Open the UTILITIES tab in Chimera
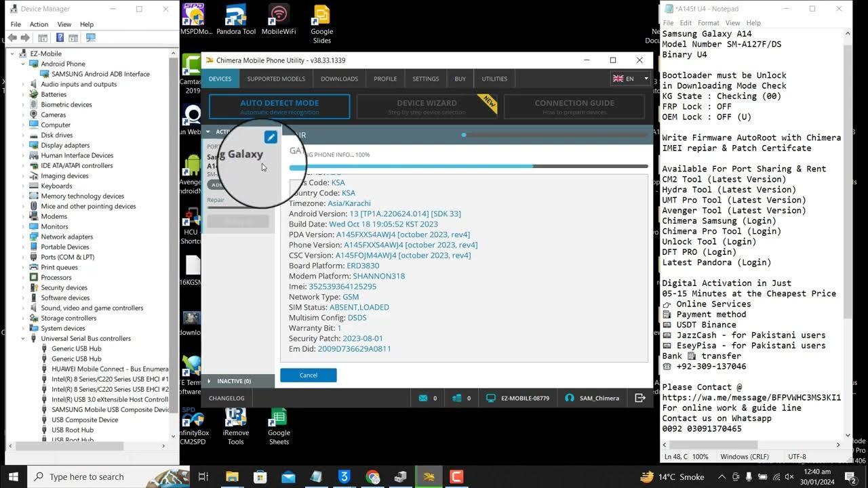The image size is (868, 488). [494, 79]
